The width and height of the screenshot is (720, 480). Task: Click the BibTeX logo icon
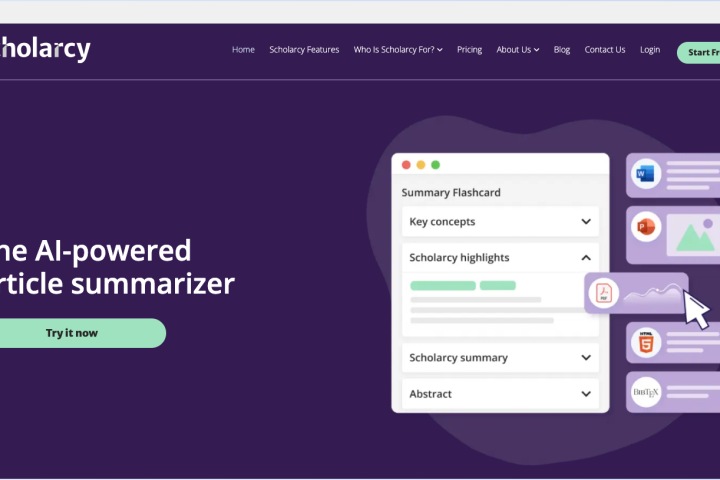[x=645, y=391]
